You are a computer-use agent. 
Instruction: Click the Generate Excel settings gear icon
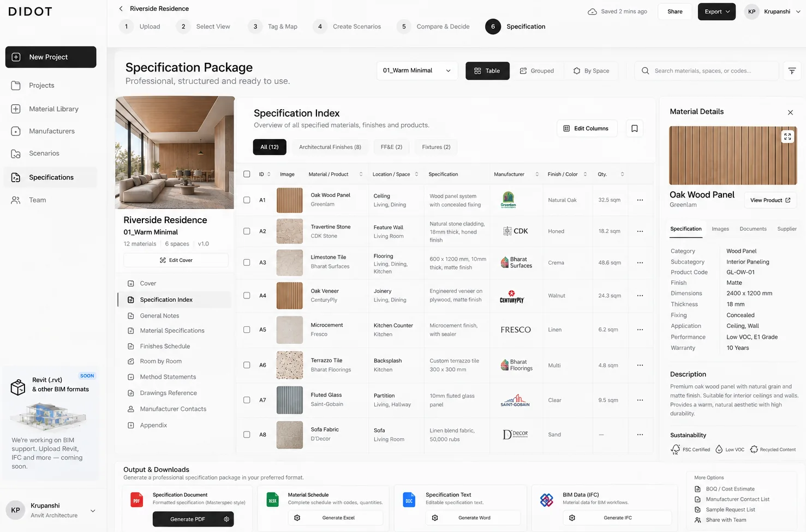(x=297, y=518)
